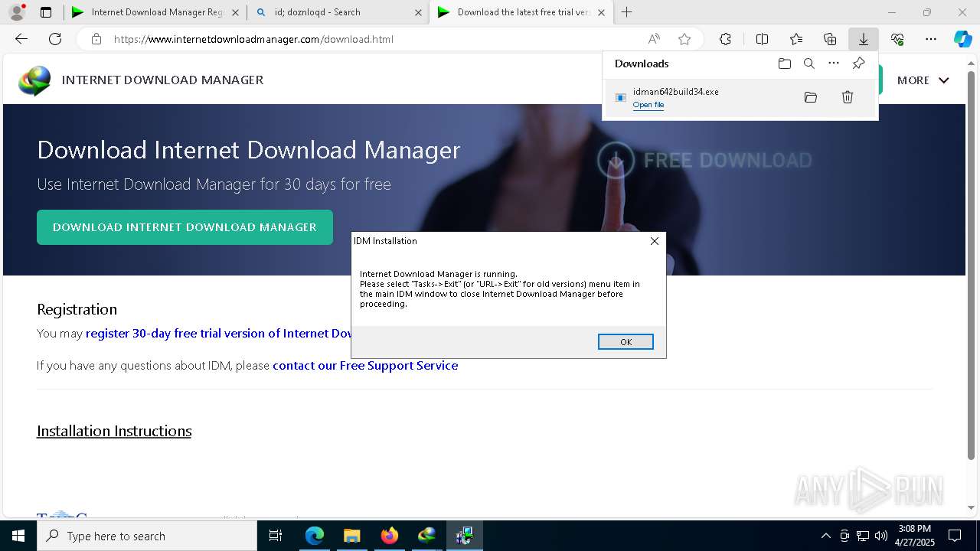Click the browser profile avatar icon
980x551 pixels.
17,12
